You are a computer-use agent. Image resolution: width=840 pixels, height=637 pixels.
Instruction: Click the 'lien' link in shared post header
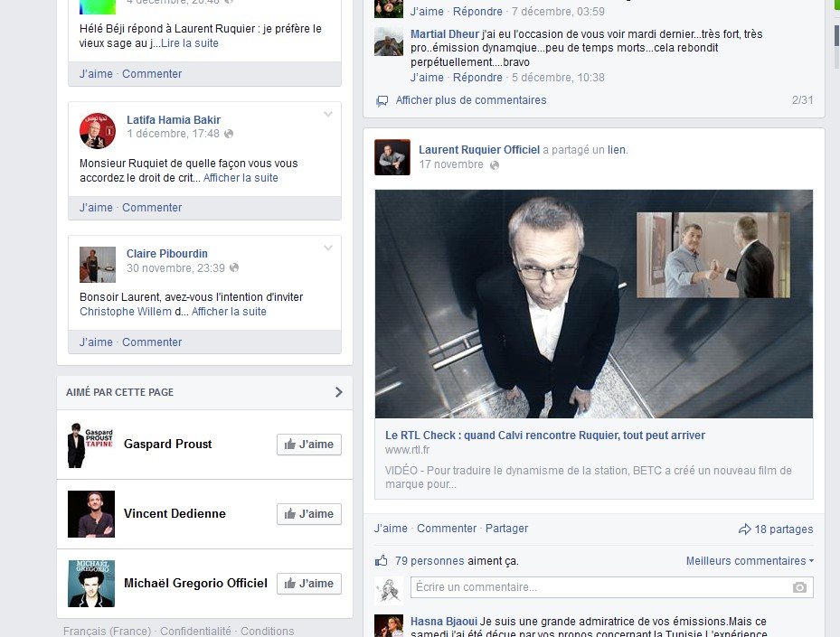pyautogui.click(x=616, y=150)
